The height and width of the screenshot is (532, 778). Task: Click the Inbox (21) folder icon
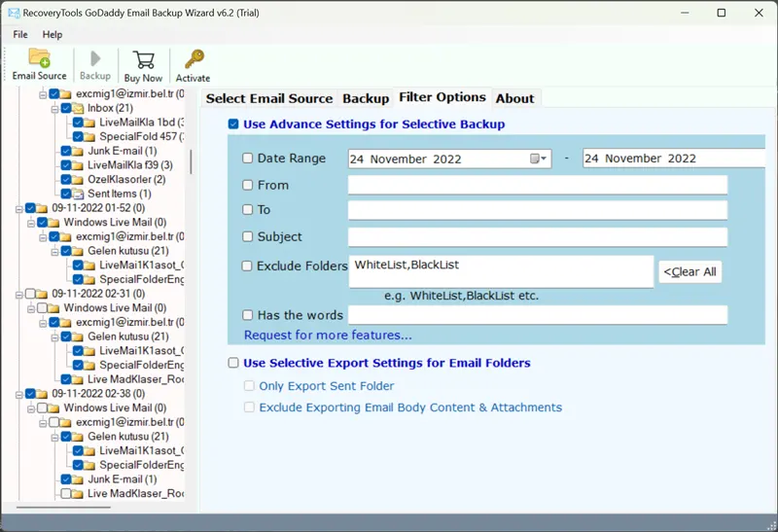point(79,108)
